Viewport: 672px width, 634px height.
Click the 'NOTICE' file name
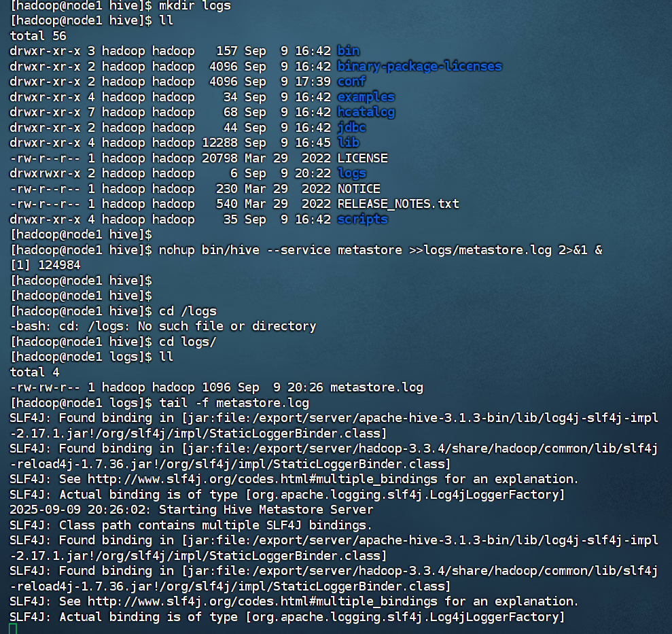[x=359, y=189]
